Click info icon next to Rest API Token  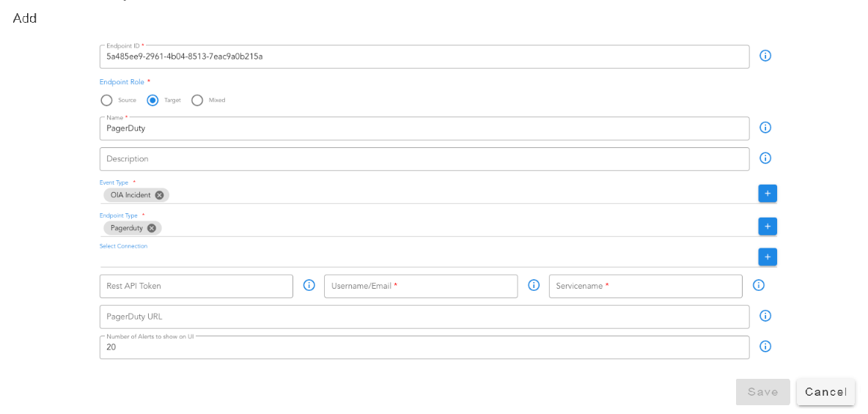click(x=309, y=286)
